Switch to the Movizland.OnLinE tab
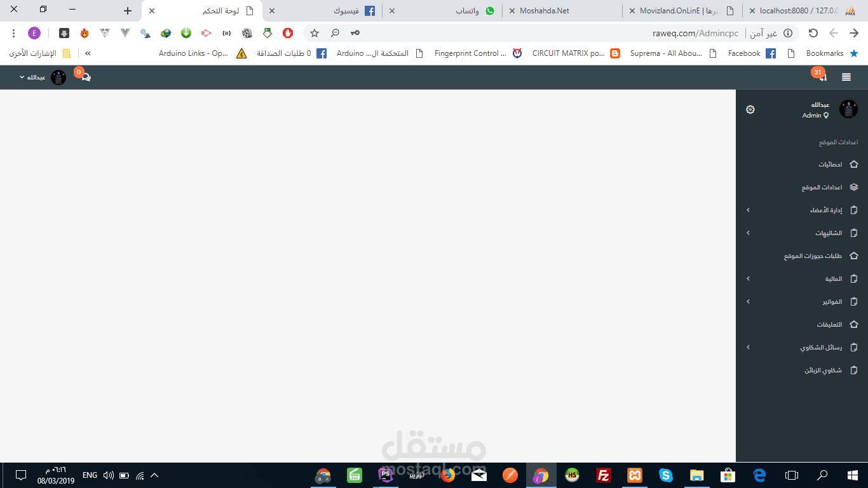The width and height of the screenshot is (868, 488). click(683, 11)
